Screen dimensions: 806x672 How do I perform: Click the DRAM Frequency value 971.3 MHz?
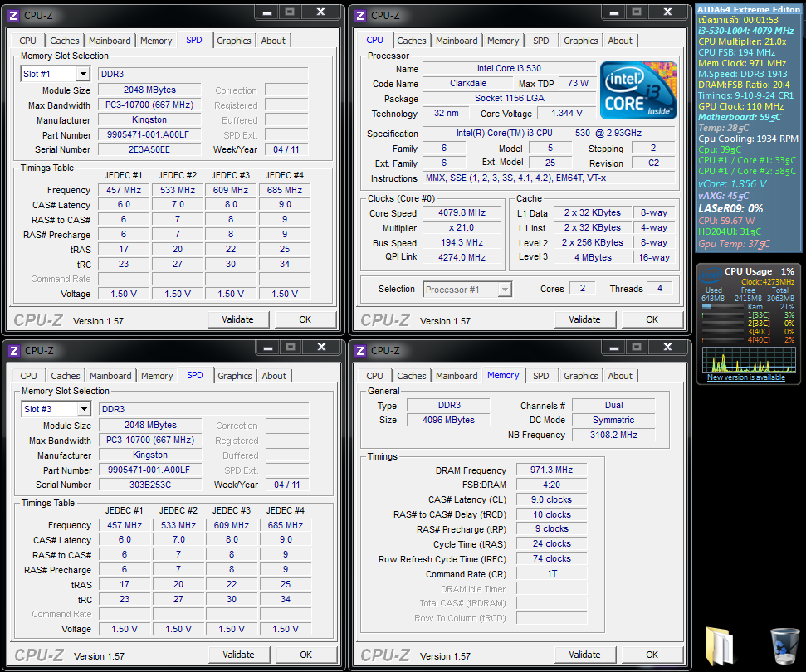pyautogui.click(x=551, y=470)
